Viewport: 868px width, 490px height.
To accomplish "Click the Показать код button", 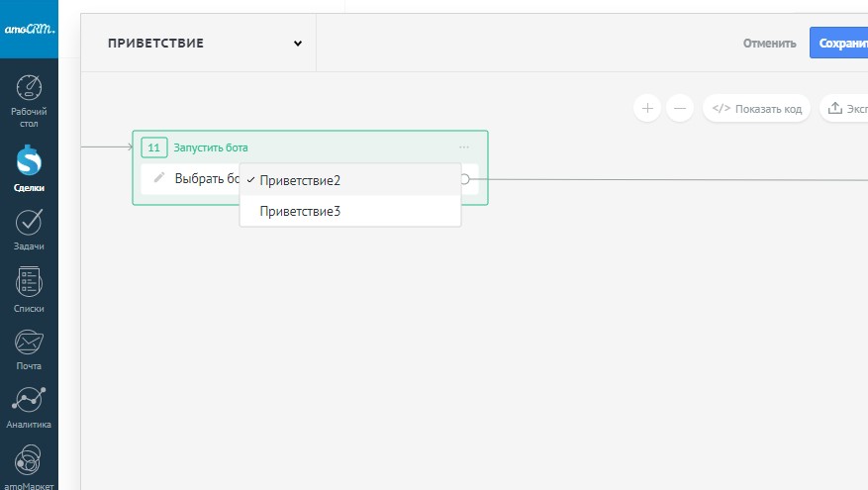I will tap(757, 108).
